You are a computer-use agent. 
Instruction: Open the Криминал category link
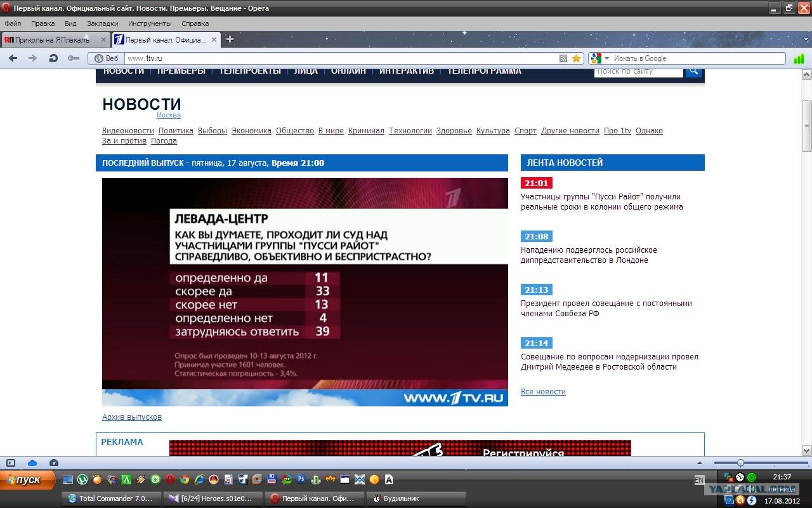point(366,131)
